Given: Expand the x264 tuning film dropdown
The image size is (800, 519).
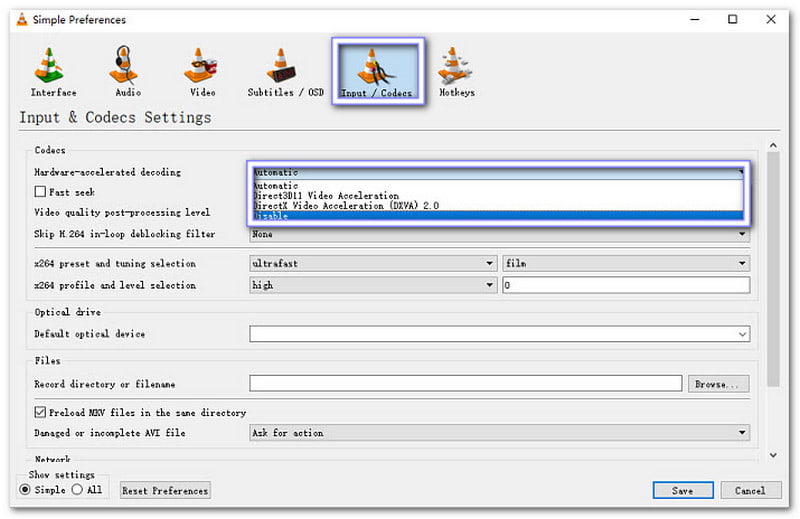Looking at the screenshot, I should click(626, 264).
